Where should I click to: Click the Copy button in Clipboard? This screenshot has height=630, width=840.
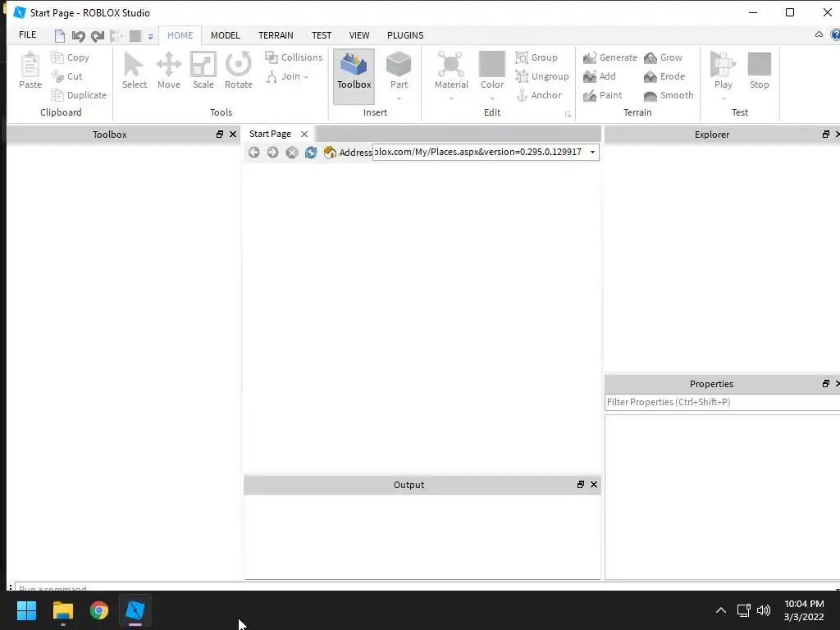click(x=70, y=57)
